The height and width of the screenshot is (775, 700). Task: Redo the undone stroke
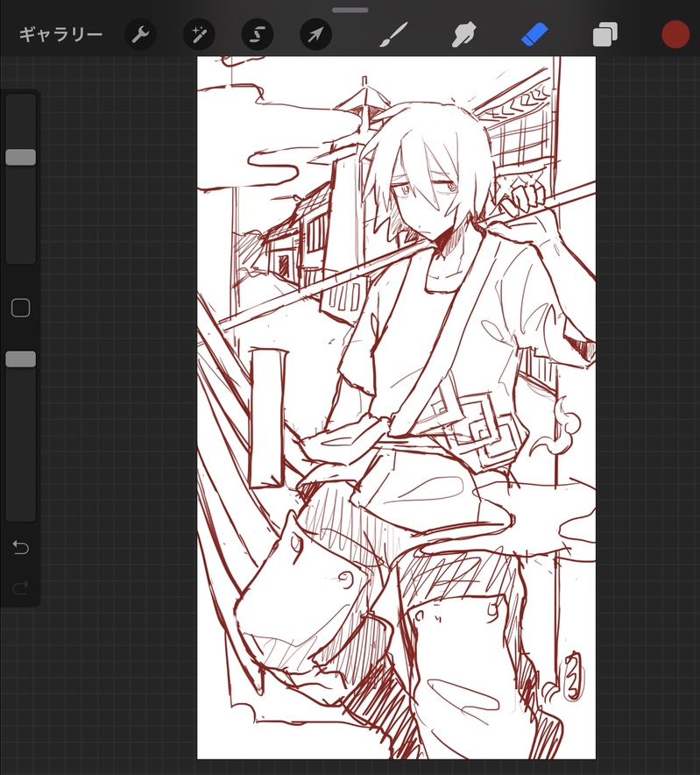pyautogui.click(x=21, y=587)
